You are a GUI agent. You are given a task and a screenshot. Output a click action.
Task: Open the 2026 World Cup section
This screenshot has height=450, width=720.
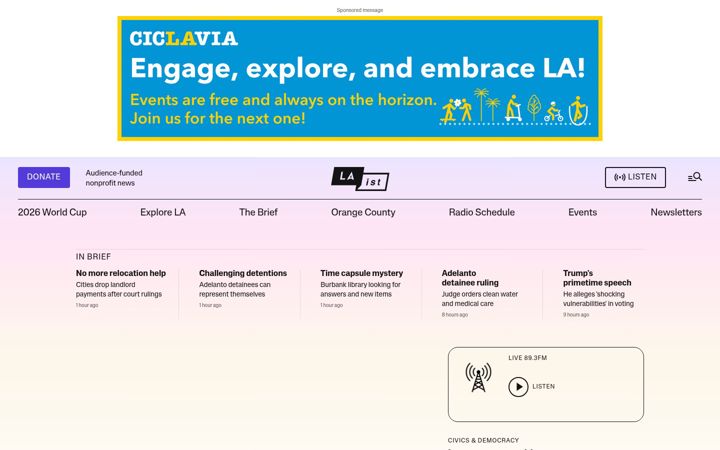click(52, 212)
